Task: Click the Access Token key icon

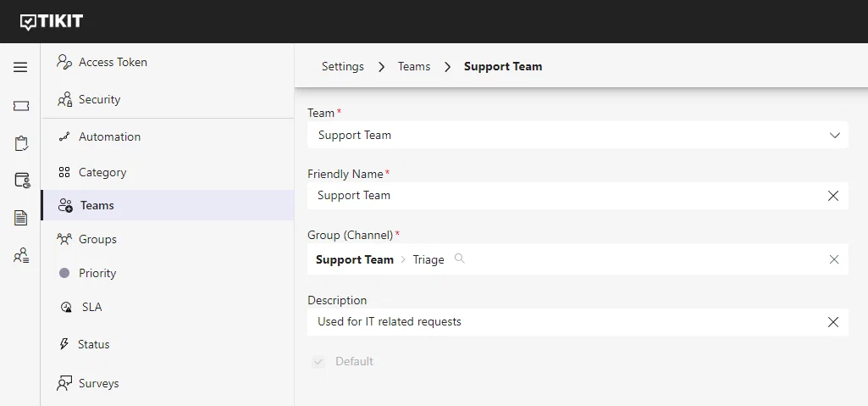Action: coord(64,62)
